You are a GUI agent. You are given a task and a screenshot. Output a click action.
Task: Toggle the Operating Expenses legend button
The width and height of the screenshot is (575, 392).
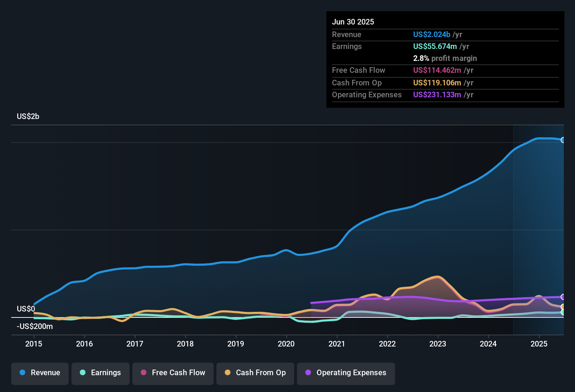(346, 373)
